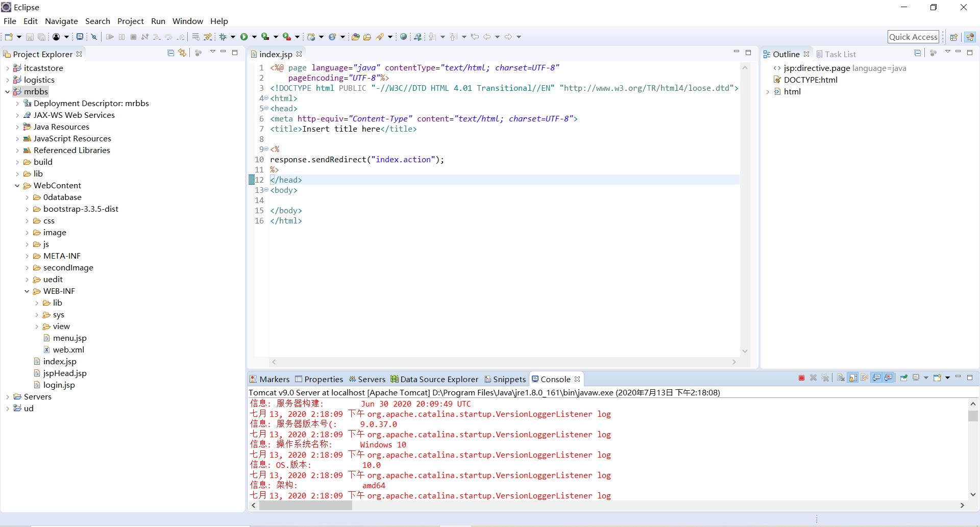Collapse the WEB-INF folder
The image size is (980, 527).
click(x=27, y=291)
